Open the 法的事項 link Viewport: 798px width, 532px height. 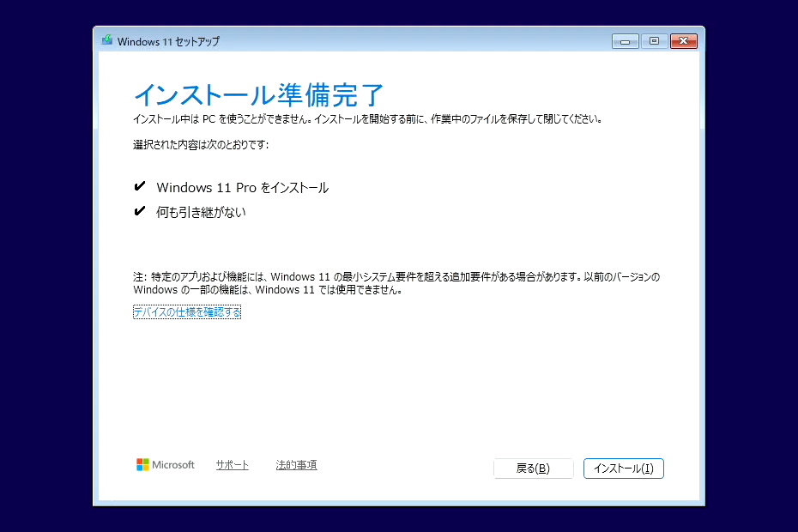pyautogui.click(x=296, y=464)
